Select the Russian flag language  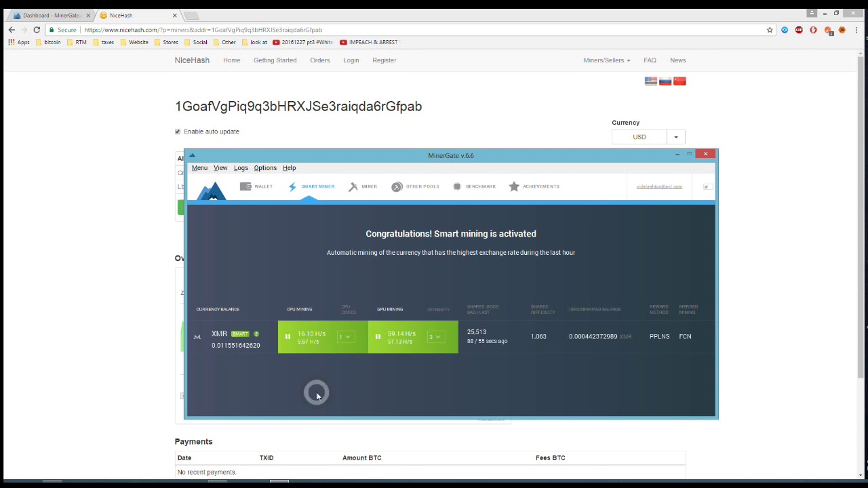665,81
